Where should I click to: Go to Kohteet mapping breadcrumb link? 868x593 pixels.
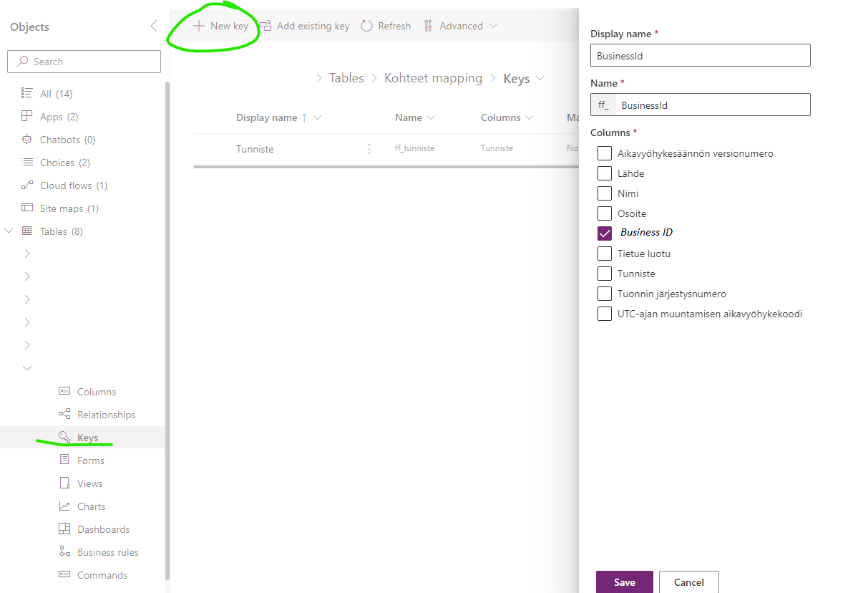click(x=433, y=78)
